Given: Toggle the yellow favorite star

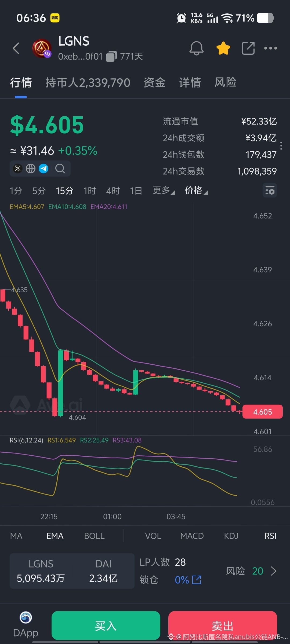Looking at the screenshot, I should [223, 48].
